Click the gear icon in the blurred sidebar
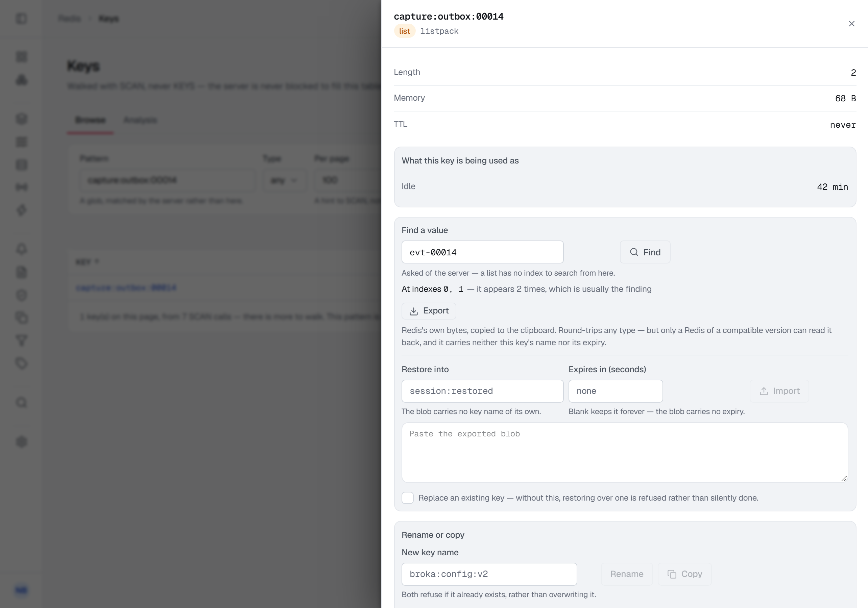 click(x=22, y=441)
